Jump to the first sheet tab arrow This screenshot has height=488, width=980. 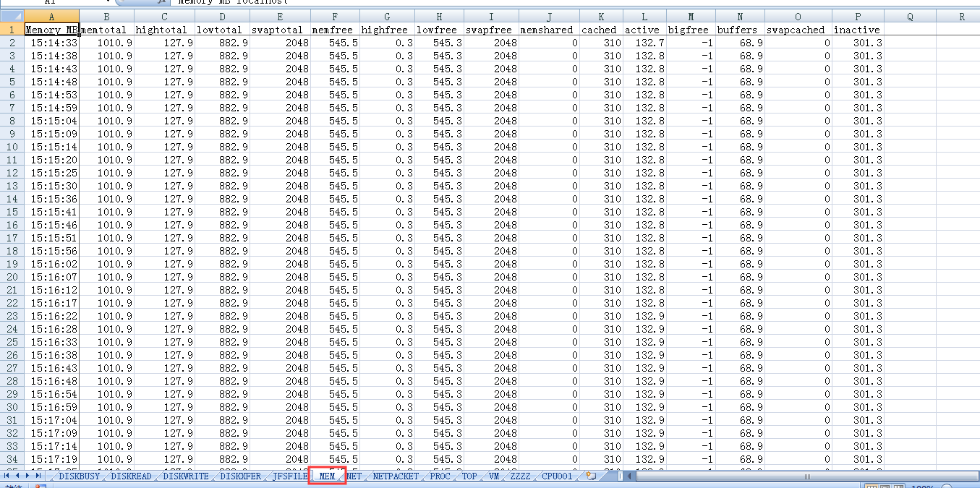pos(7,476)
